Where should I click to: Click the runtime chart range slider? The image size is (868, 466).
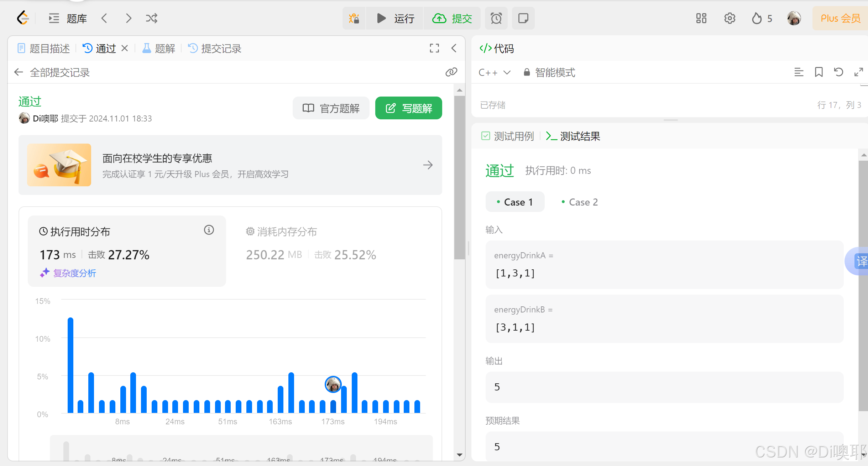click(x=241, y=449)
